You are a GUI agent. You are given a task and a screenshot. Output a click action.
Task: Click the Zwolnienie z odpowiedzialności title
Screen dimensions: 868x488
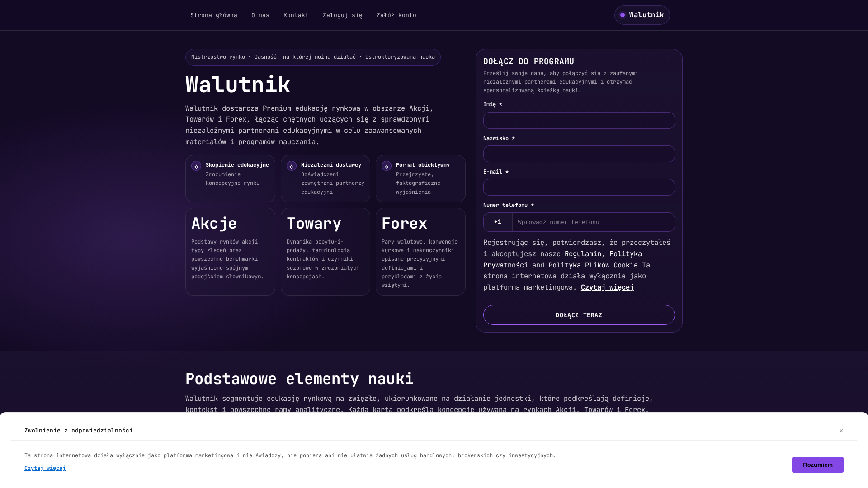pyautogui.click(x=79, y=431)
